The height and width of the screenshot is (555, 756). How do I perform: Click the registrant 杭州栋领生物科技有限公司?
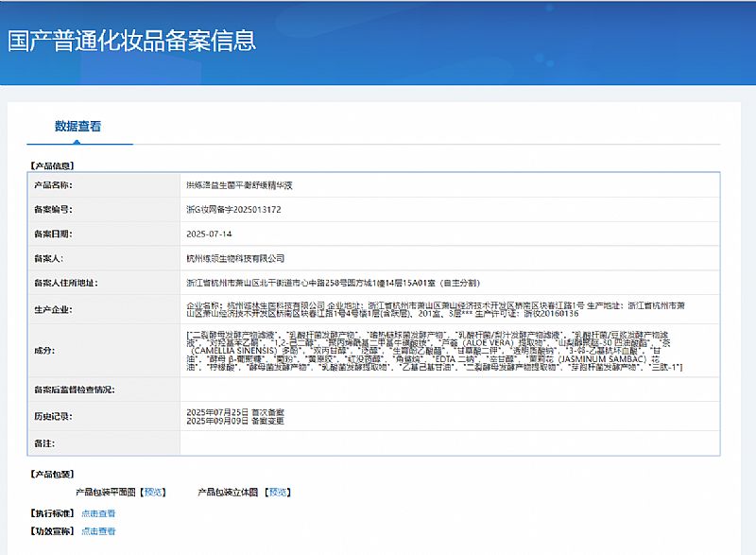tap(235, 258)
